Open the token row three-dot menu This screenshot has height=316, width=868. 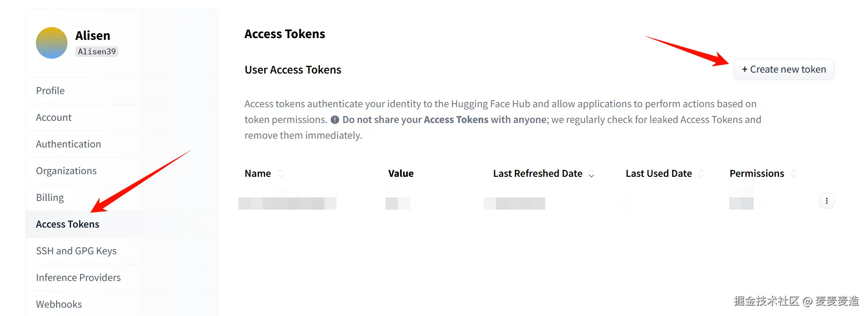click(x=826, y=201)
